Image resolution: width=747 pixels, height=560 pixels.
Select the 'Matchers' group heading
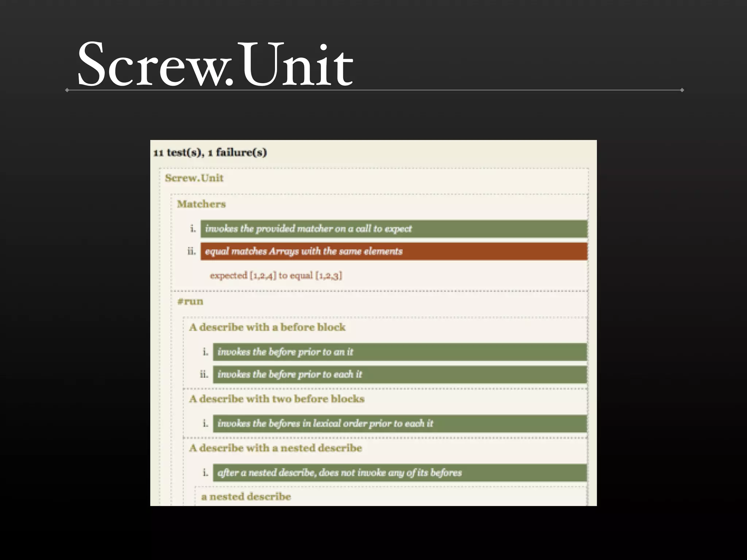tap(201, 204)
